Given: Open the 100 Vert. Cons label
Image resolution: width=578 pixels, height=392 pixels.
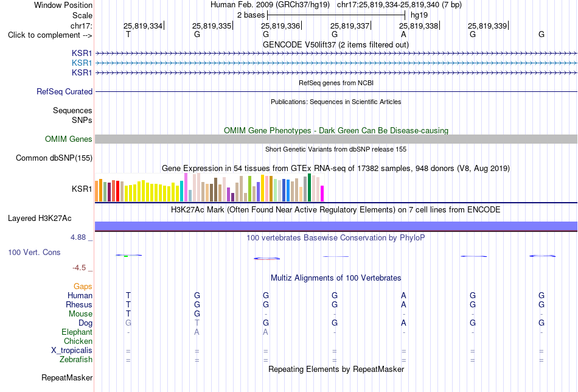Looking at the screenshot, I should [x=34, y=252].
